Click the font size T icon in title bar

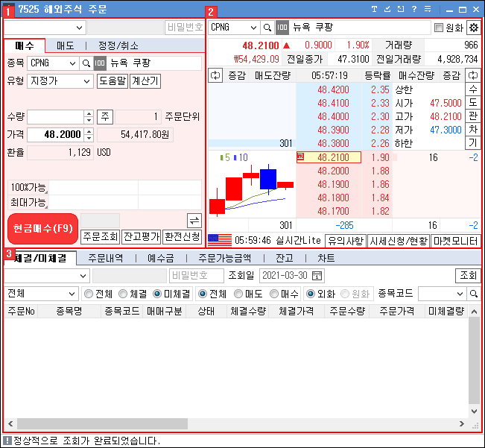click(374, 9)
